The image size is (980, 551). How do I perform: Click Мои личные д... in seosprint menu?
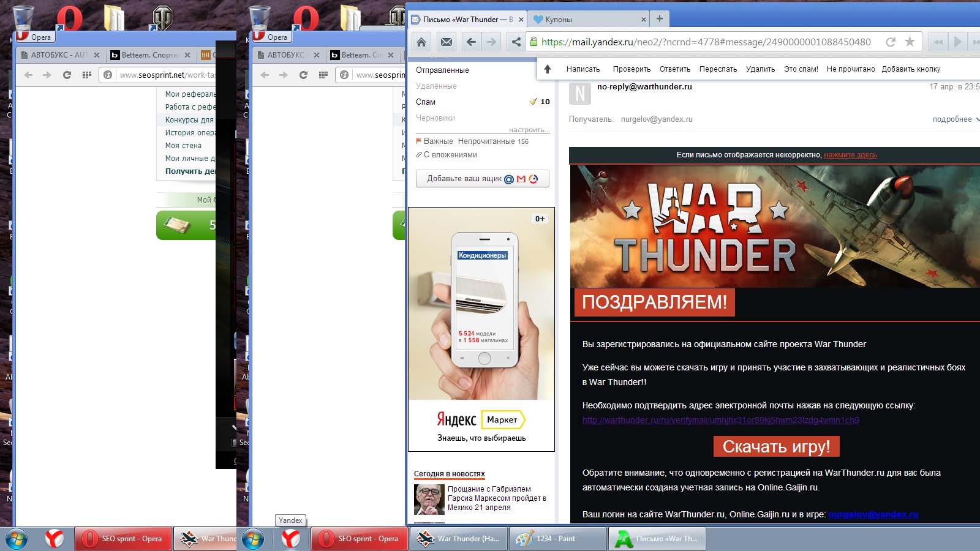[x=190, y=159]
